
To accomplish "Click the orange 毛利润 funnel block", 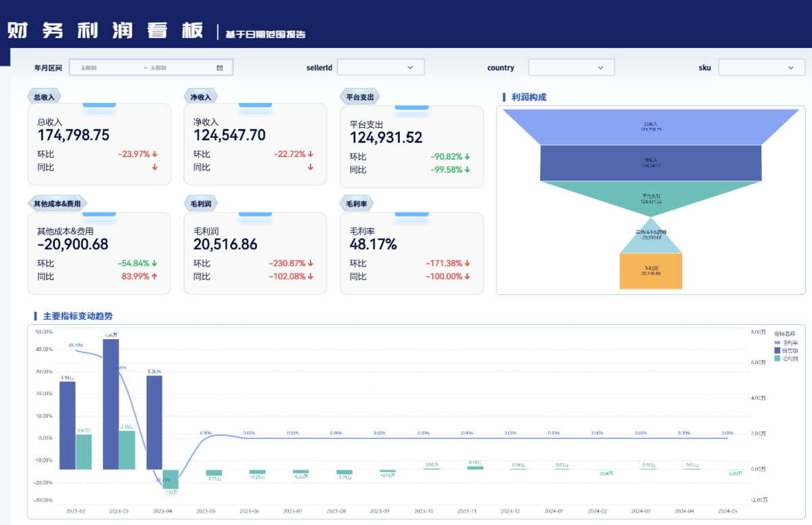I will tap(651, 271).
